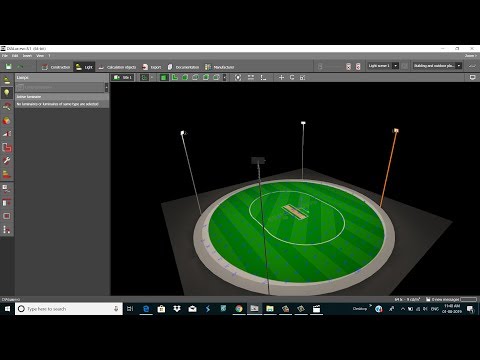Click the zoom-to-fit view icon
This screenshot has height=360, width=480.
click(238, 77)
